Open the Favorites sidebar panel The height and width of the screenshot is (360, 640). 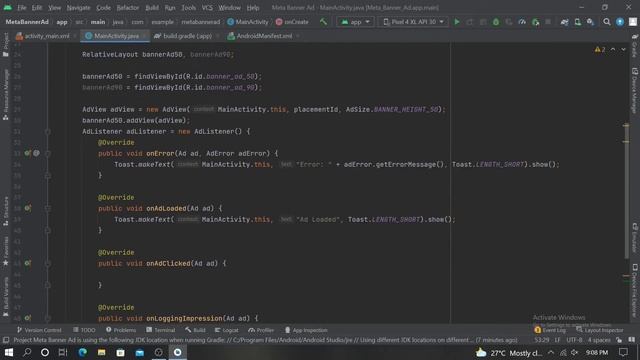(x=5, y=250)
